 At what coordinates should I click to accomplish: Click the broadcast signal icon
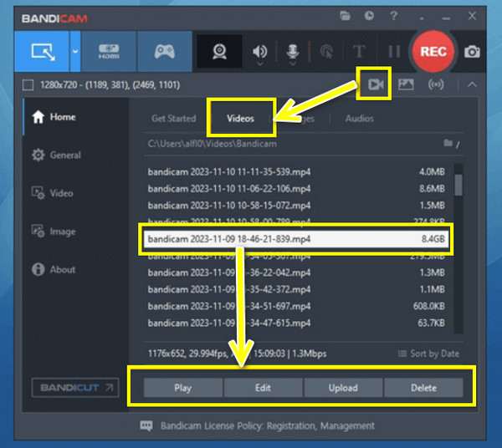tap(436, 84)
